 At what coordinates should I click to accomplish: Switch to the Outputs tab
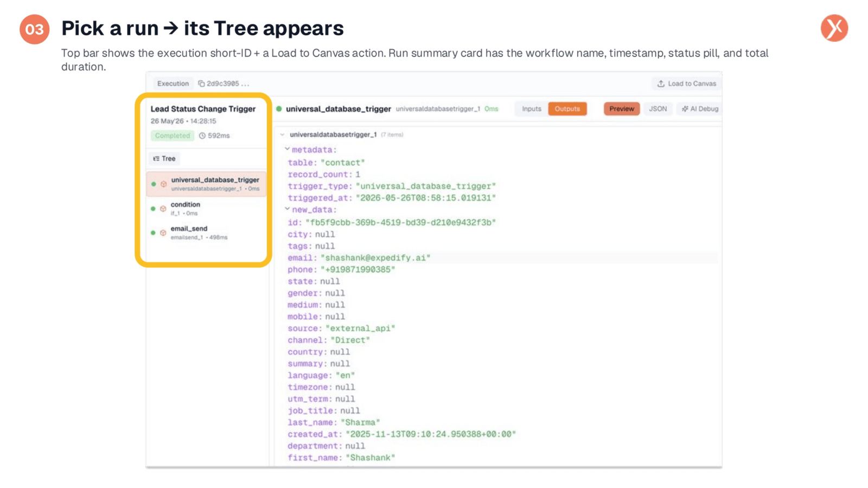pyautogui.click(x=567, y=109)
